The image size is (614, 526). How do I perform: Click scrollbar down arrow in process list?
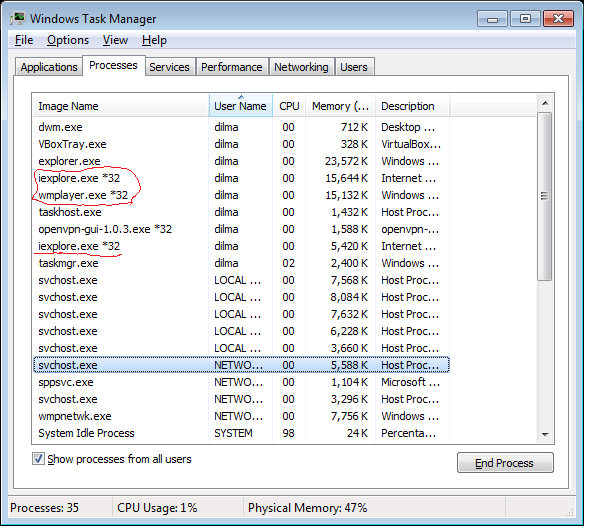click(545, 433)
